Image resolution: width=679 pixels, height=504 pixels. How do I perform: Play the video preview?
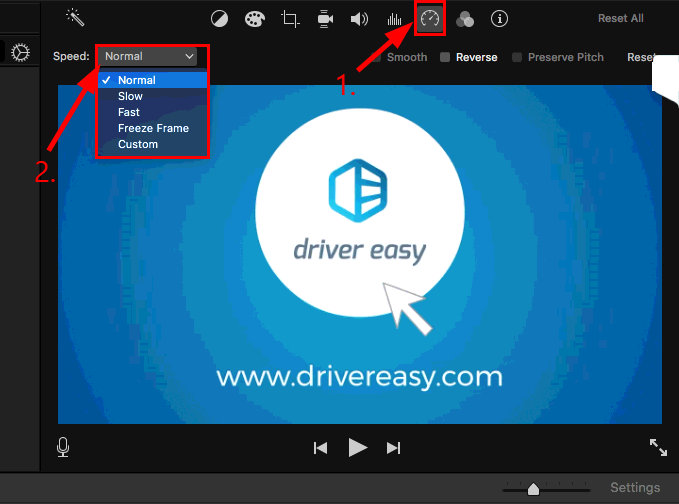(x=358, y=447)
